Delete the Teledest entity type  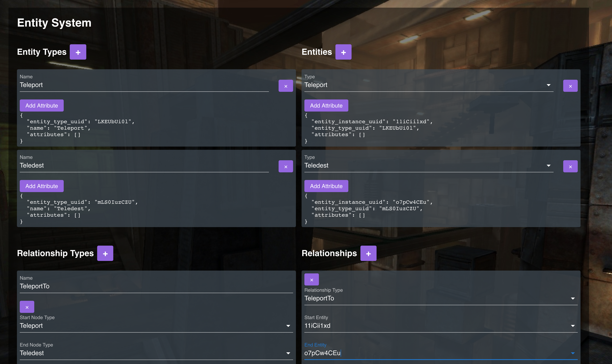286,166
